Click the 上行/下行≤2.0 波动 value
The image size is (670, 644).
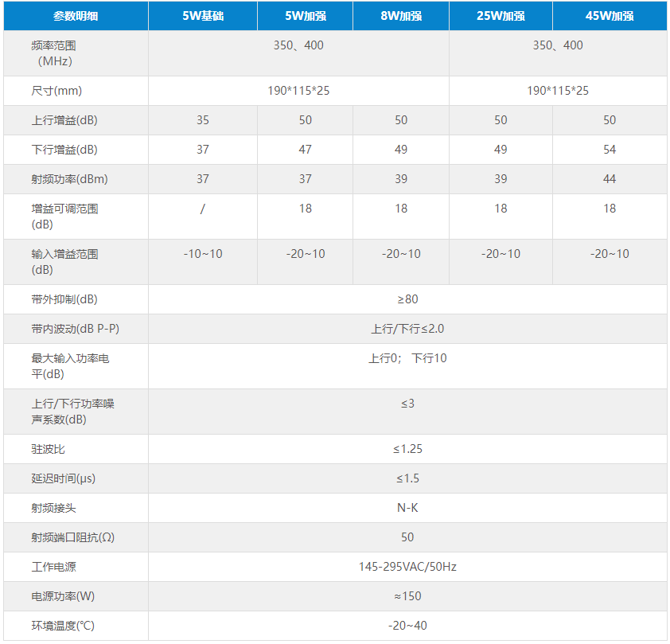click(408, 328)
